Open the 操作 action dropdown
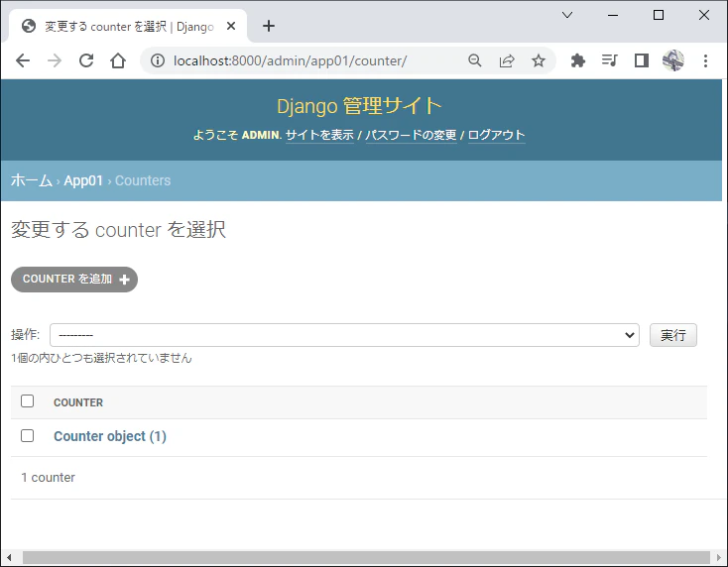This screenshot has height=567, width=728. pyautogui.click(x=344, y=335)
